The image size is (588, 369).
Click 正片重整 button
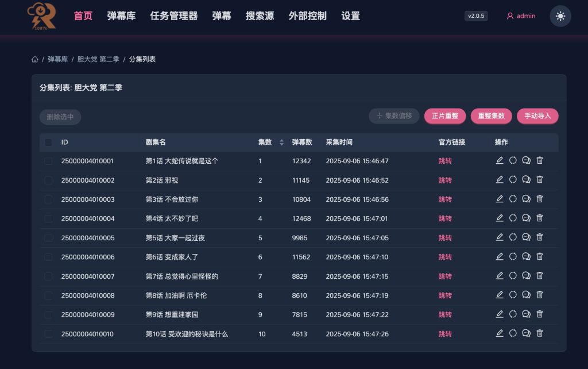tap(445, 116)
